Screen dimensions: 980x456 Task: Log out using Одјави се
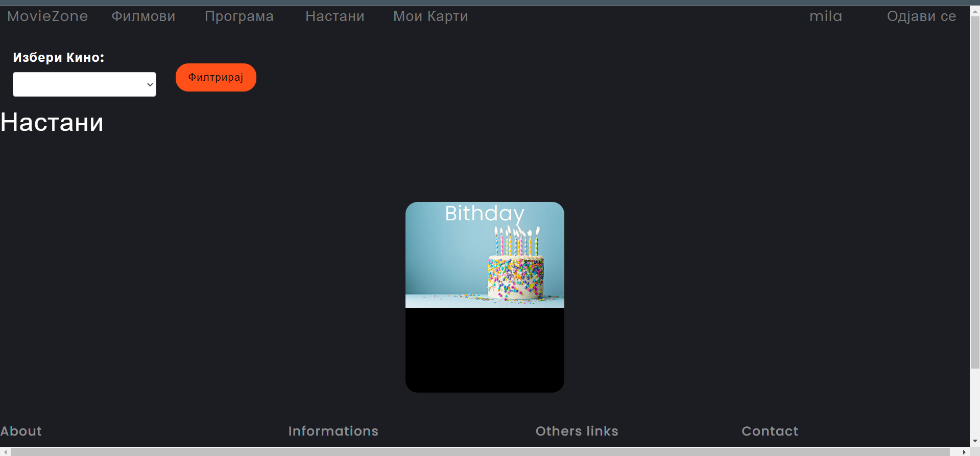921,16
